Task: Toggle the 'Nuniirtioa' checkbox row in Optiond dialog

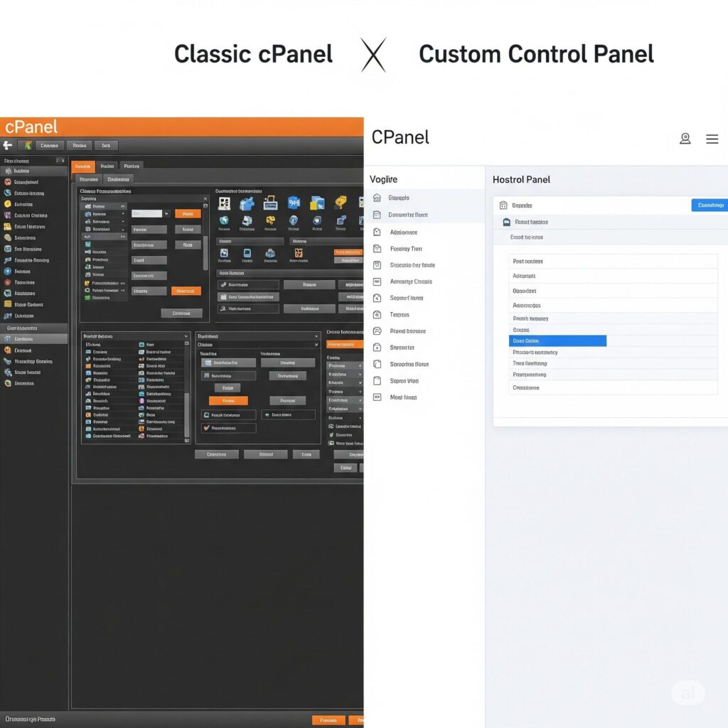Action: point(228,375)
